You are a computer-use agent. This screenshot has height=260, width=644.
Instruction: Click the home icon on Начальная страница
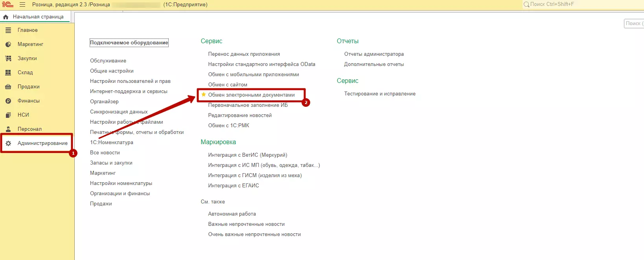[x=6, y=17]
